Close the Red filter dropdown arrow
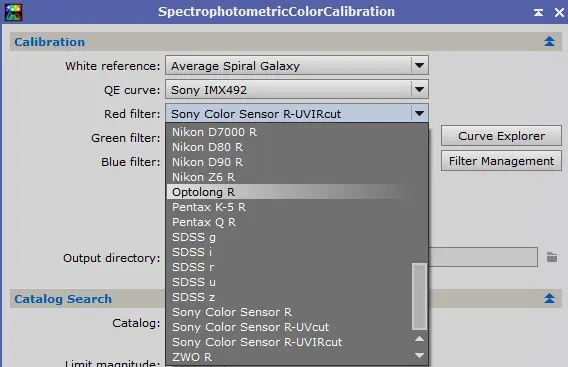The height and width of the screenshot is (367, 568). click(x=419, y=113)
